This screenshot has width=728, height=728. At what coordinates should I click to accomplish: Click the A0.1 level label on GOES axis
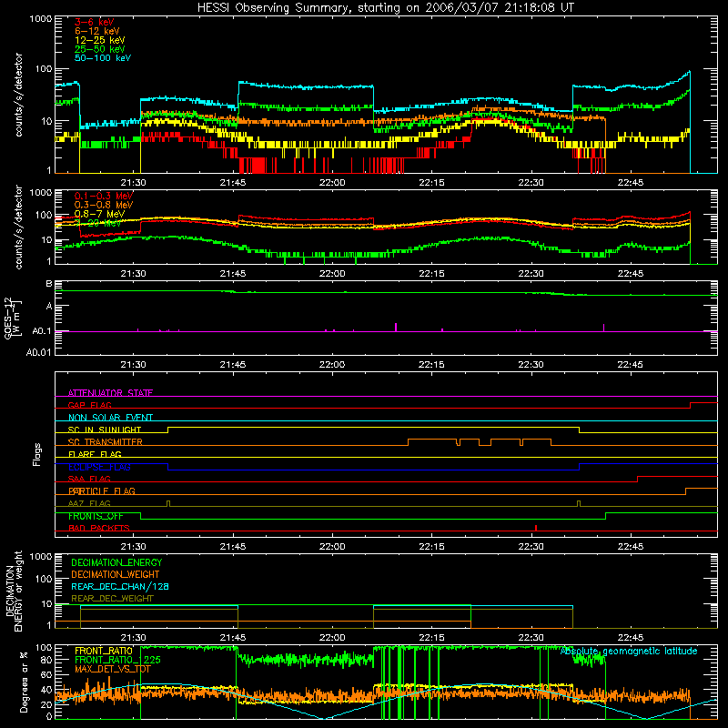pos(42,331)
